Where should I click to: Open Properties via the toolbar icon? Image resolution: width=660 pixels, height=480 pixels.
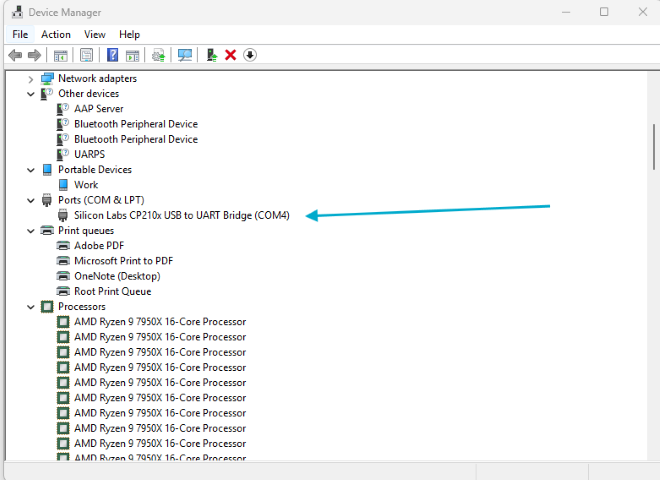87,55
